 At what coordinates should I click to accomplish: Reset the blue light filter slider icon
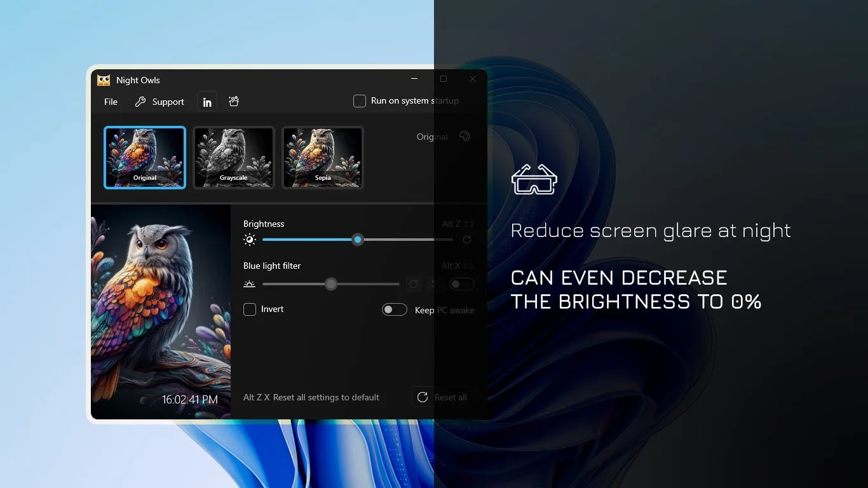pyautogui.click(x=413, y=284)
